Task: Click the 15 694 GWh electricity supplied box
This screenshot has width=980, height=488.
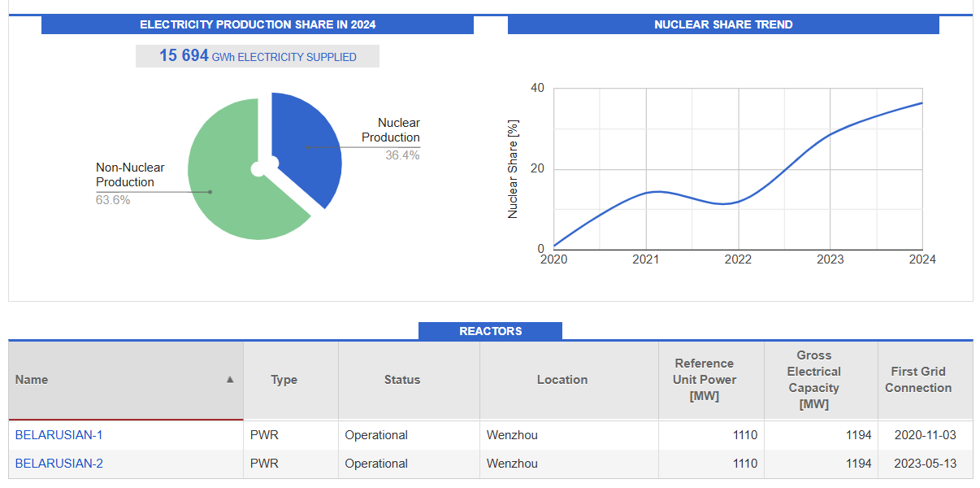Action: (x=258, y=56)
